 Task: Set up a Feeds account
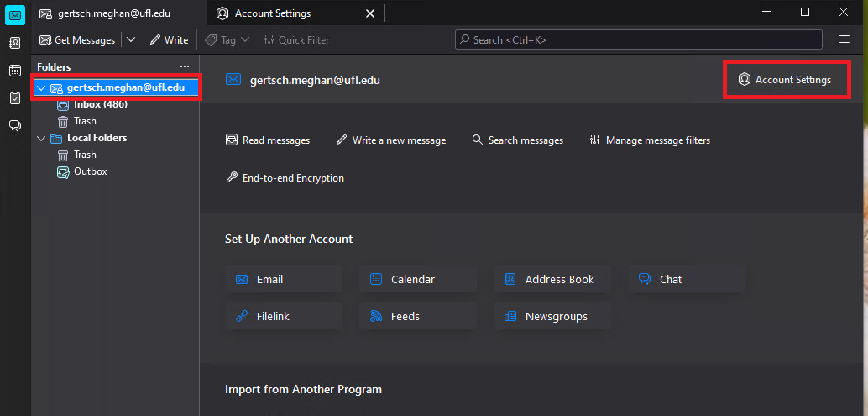tap(418, 316)
